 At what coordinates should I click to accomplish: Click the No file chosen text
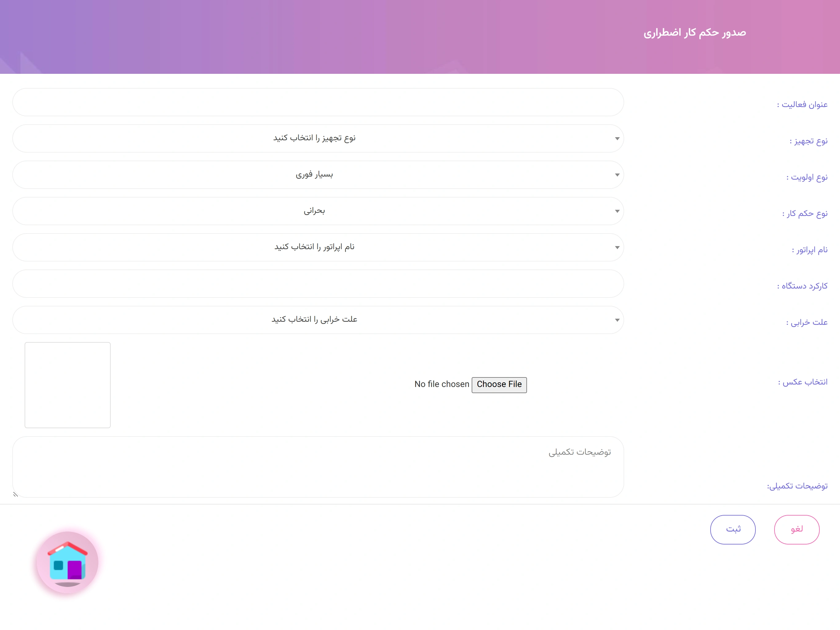[442, 385]
